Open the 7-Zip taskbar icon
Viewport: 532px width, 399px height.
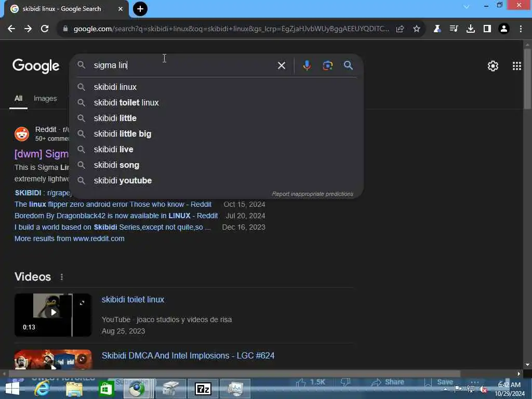[x=203, y=389]
